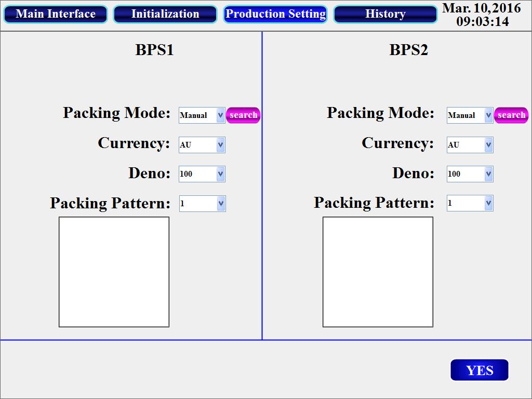
Task: Click the BPS2 search button
Action: coord(511,115)
